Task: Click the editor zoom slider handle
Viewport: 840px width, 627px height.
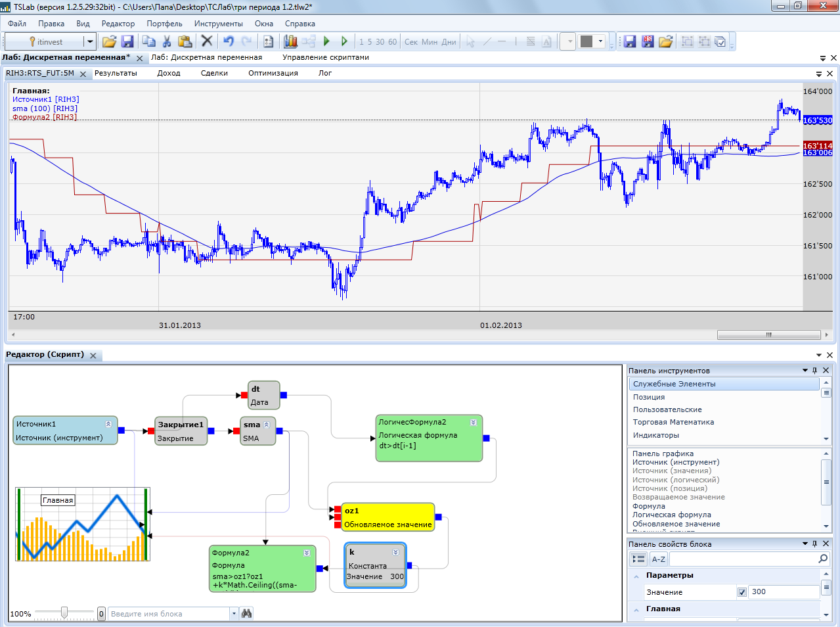Action: point(64,613)
